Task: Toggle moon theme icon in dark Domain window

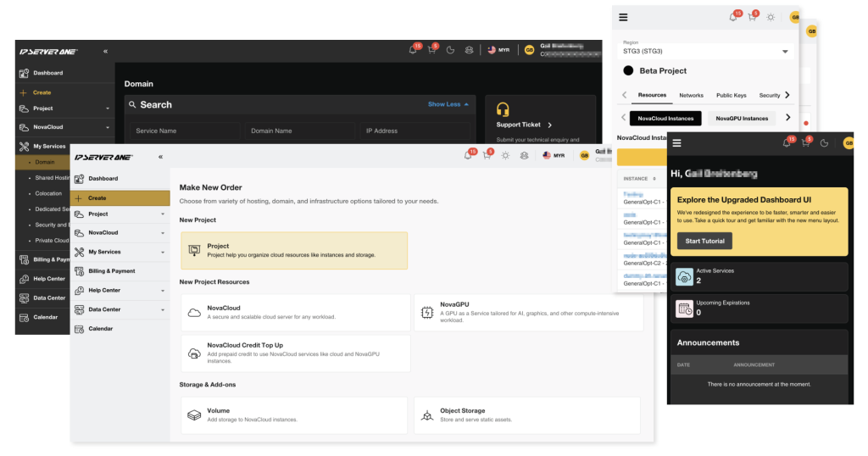Action: (x=451, y=50)
